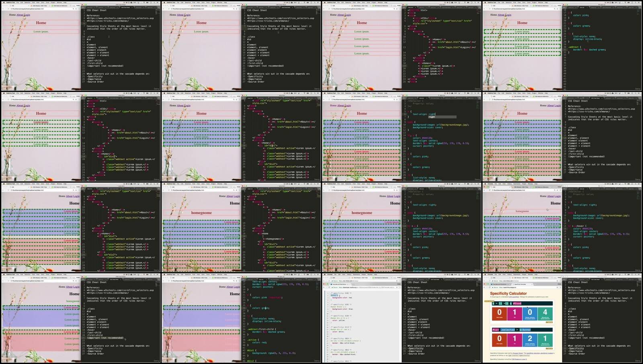The height and width of the screenshot is (364, 643).
Task: Open bottom-row thumbnail with highlighted !important line
Action: pos(81,318)
